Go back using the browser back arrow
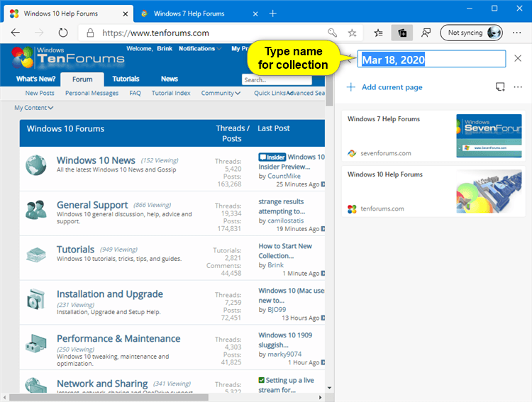Viewport: 532px width, 402px height. pos(16,33)
